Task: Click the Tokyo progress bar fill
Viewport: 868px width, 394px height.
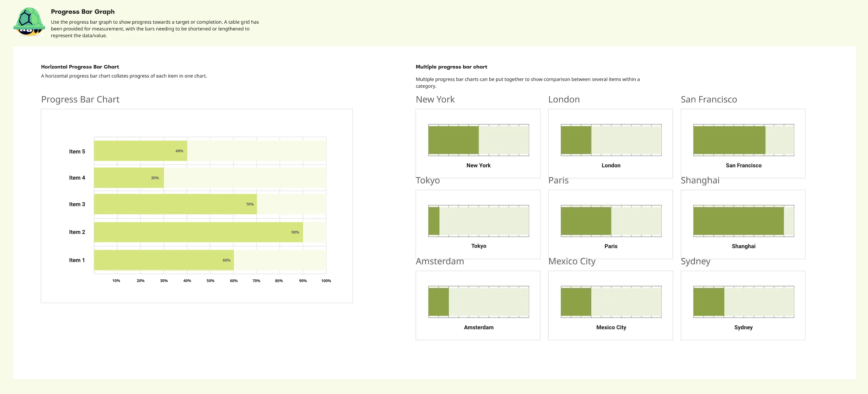Action: [434, 221]
